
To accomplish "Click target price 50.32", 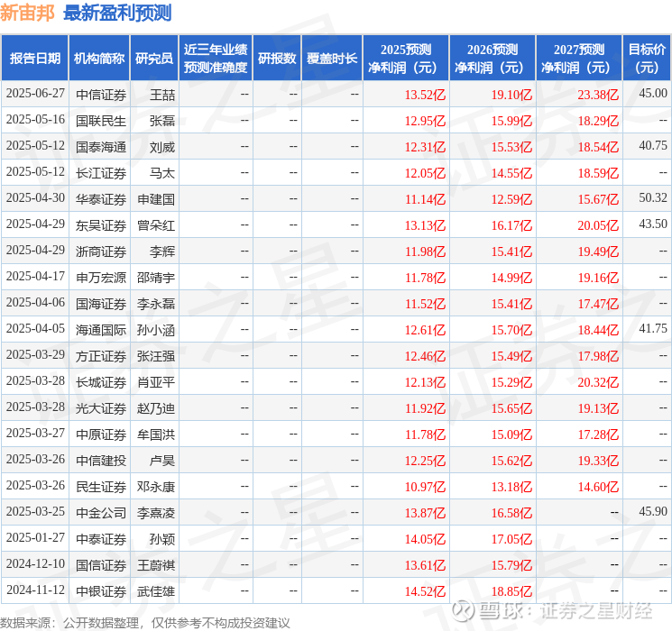I will [653, 198].
